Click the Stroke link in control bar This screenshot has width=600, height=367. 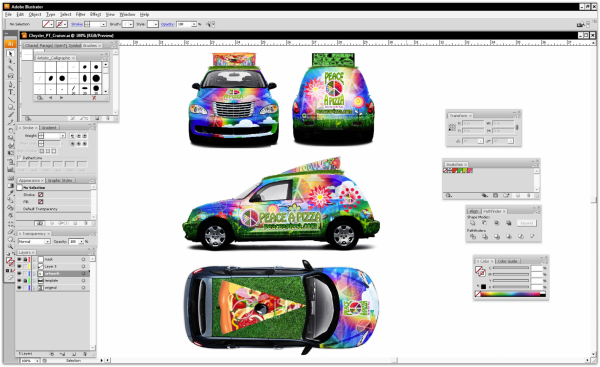point(77,24)
